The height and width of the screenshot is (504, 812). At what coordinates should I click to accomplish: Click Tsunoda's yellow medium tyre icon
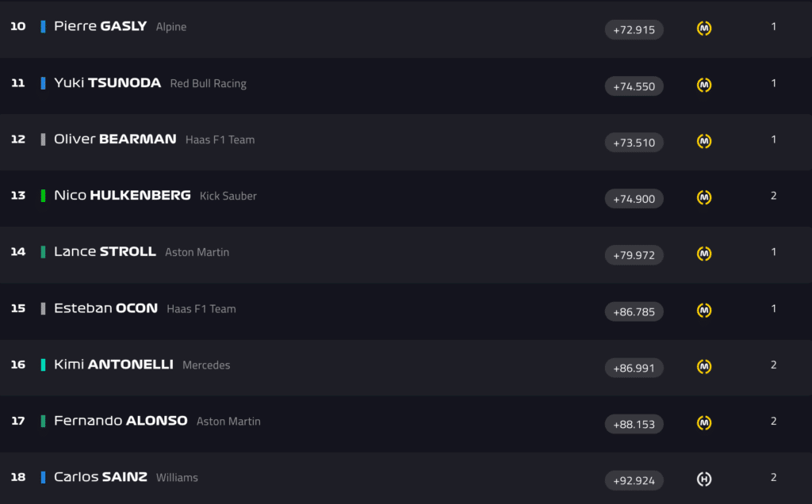(x=704, y=85)
